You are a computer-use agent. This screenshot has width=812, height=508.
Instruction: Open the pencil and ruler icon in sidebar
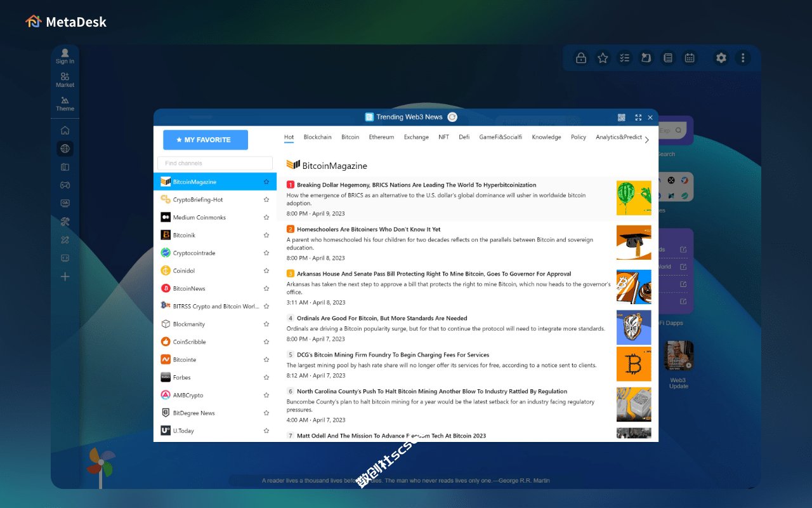click(x=65, y=240)
